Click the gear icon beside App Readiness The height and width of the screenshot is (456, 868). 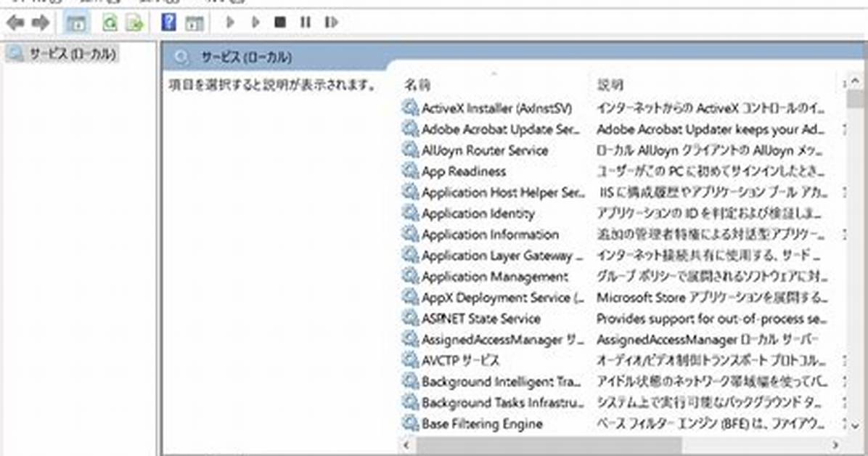tap(409, 171)
